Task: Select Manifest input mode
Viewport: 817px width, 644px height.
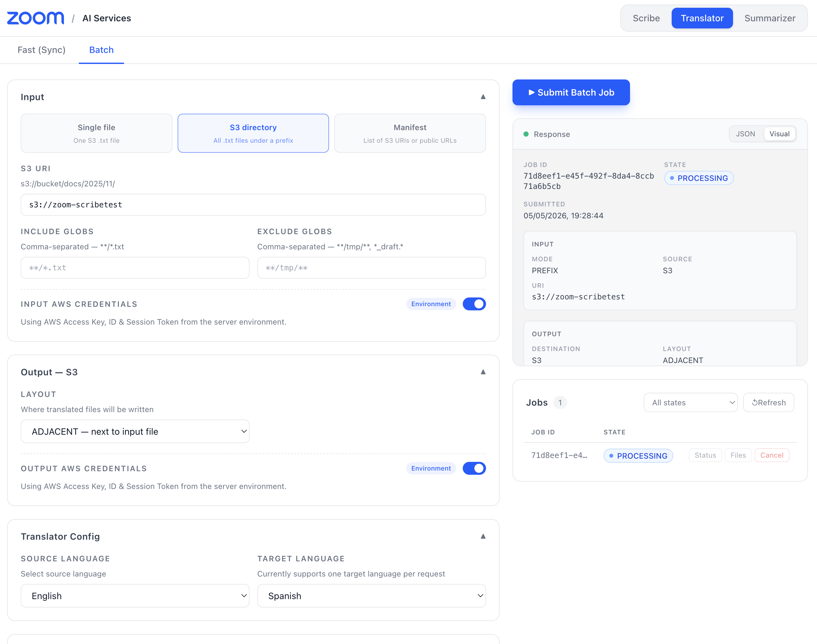Action: tap(410, 133)
